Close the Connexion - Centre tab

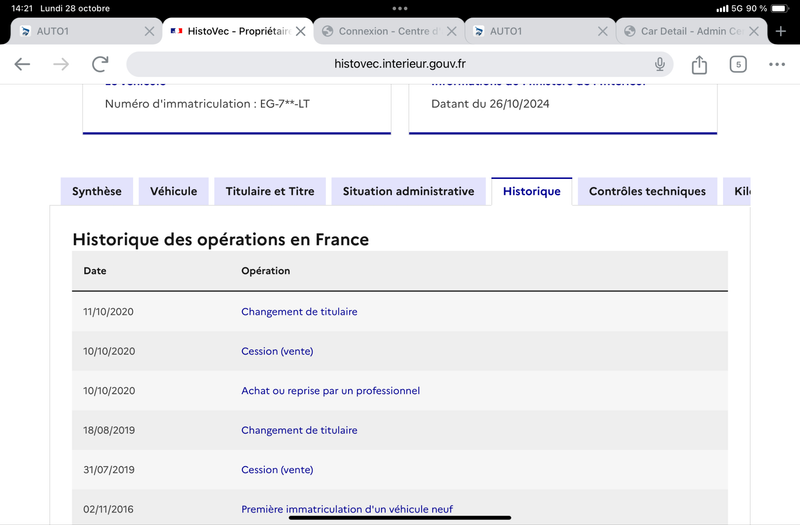coord(452,31)
